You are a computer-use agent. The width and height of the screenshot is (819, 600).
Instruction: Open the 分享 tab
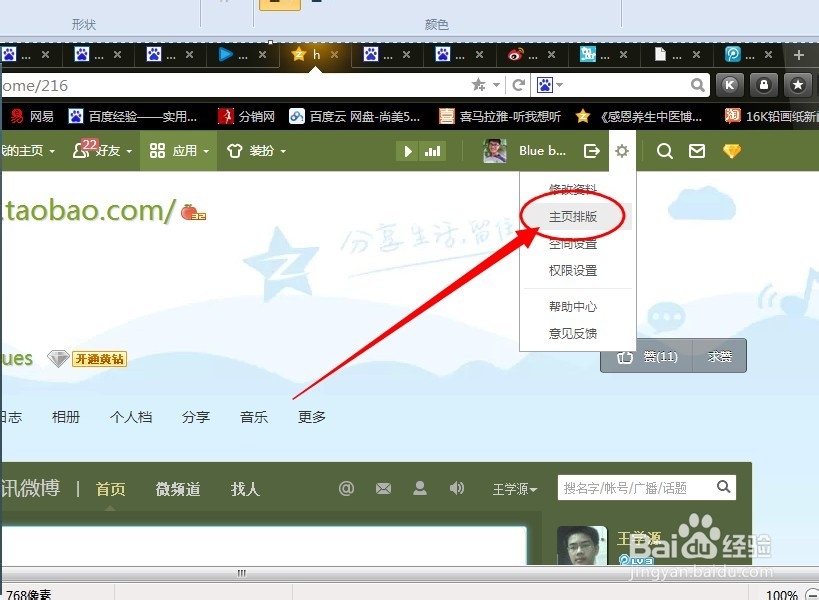click(x=196, y=417)
